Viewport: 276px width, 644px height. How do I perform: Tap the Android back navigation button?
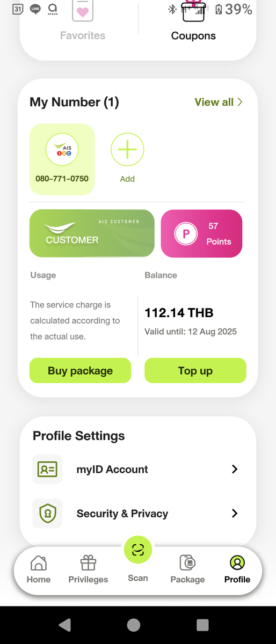tap(65, 625)
